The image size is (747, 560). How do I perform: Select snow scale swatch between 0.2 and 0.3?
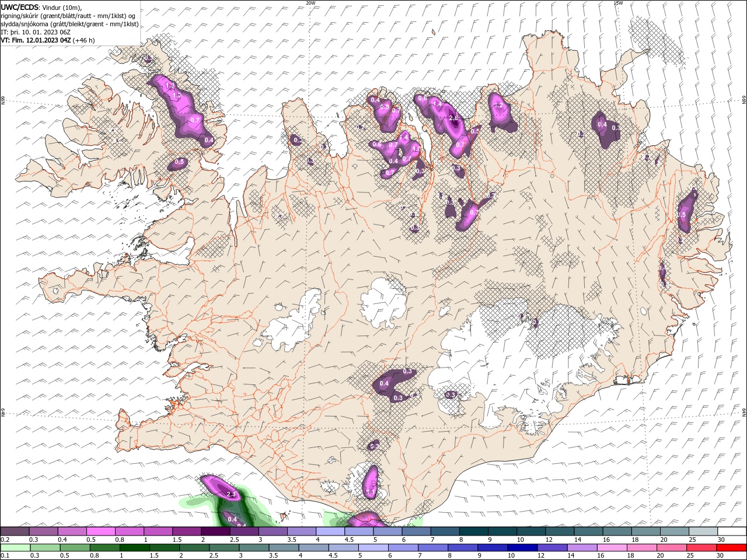(15, 531)
